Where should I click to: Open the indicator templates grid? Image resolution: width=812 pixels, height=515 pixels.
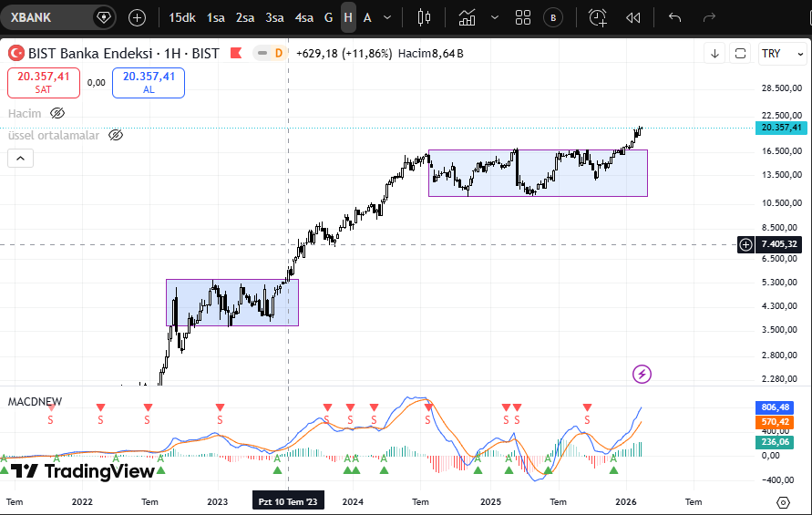[x=523, y=17]
